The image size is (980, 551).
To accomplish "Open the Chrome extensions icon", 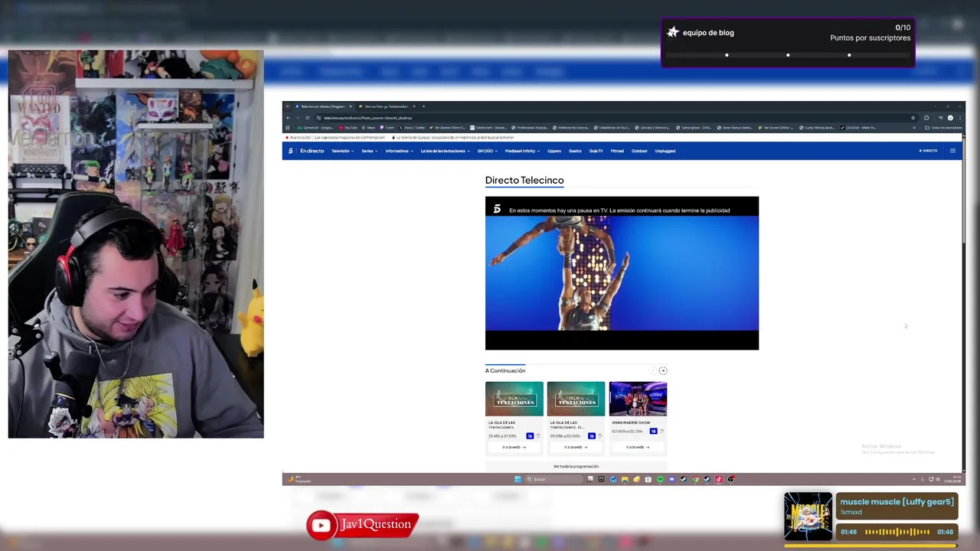I will 926,118.
